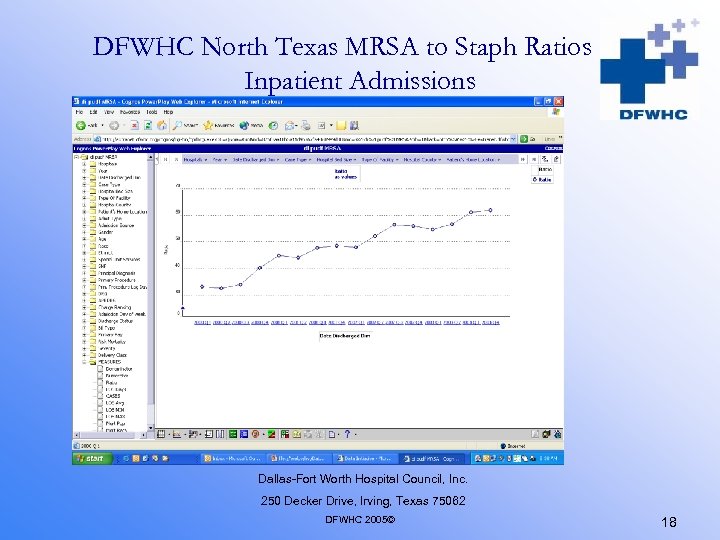
Task: Select the Ratio measure item
Action: (x=111, y=382)
